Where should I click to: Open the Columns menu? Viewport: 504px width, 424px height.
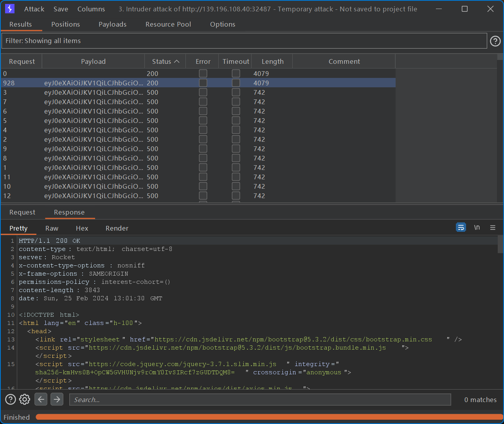91,9
